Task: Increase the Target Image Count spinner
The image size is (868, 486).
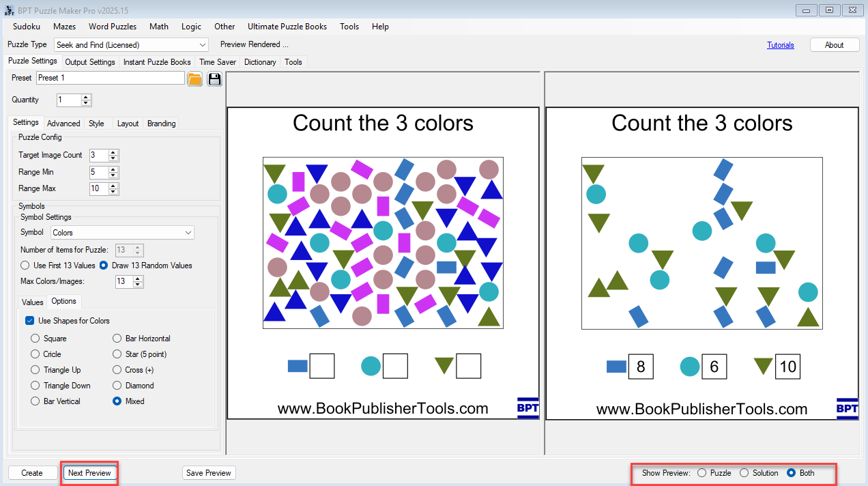Action: 113,152
